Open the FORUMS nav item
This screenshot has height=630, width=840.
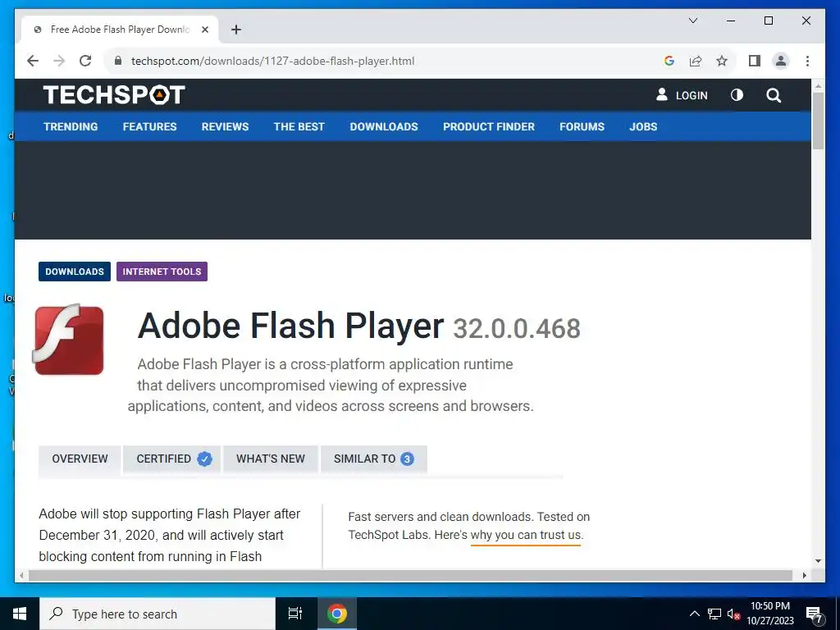click(x=582, y=126)
